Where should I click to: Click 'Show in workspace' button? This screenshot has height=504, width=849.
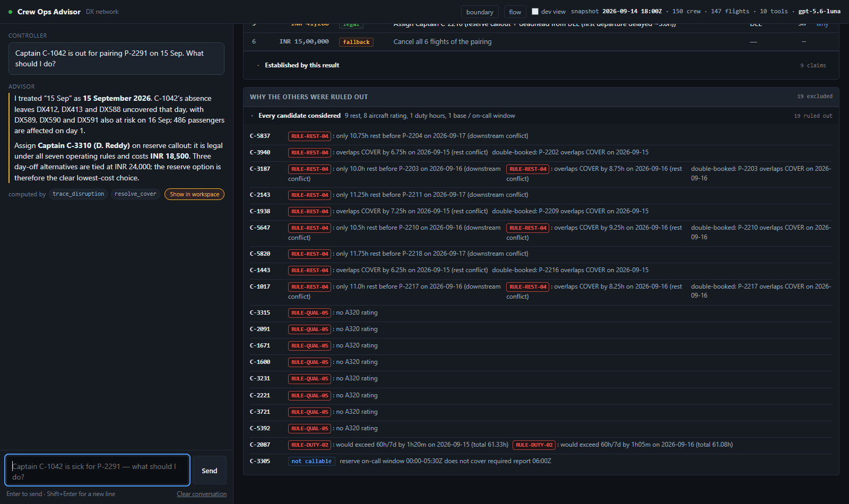pos(194,194)
